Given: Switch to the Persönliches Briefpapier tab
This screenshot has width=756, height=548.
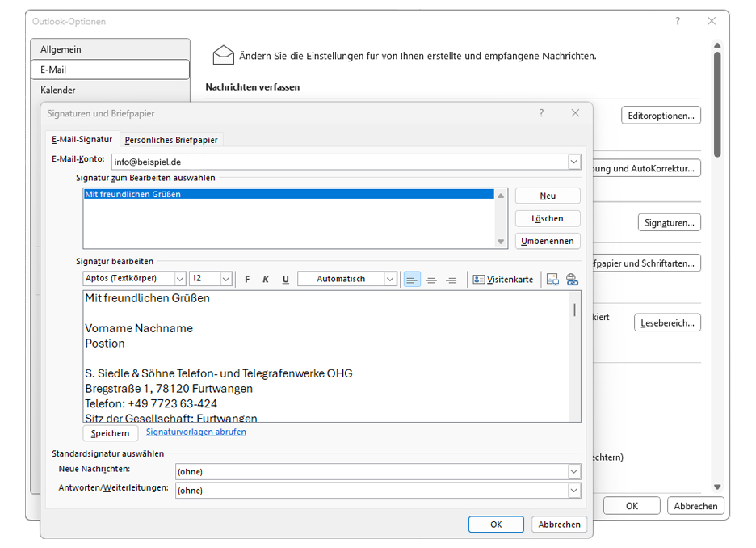Looking at the screenshot, I should [171, 140].
